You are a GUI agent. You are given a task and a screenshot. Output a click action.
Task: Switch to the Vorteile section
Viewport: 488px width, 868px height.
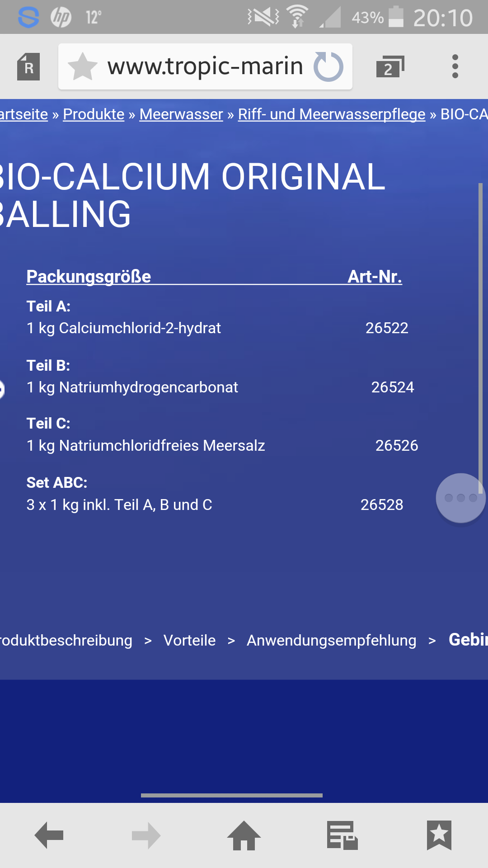click(189, 640)
